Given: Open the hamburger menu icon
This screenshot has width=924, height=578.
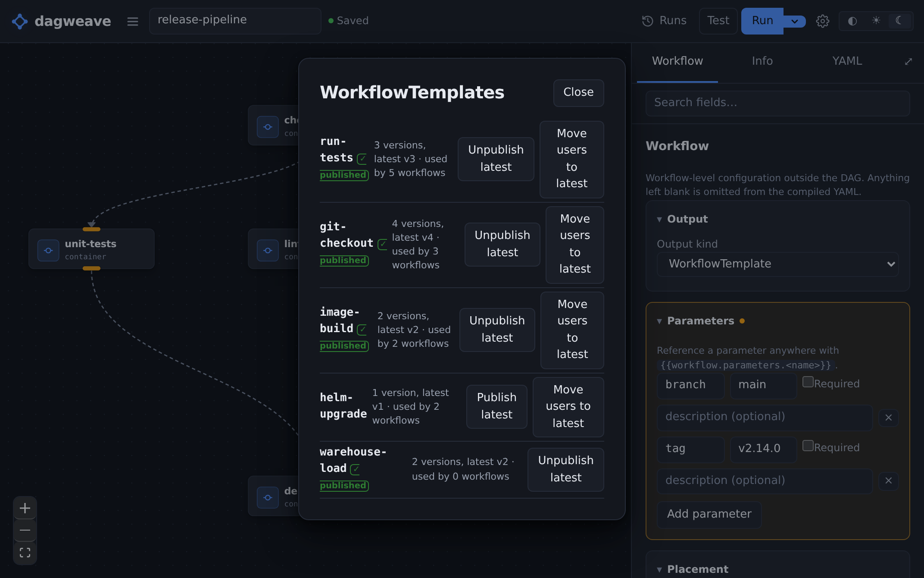Looking at the screenshot, I should 133,21.
